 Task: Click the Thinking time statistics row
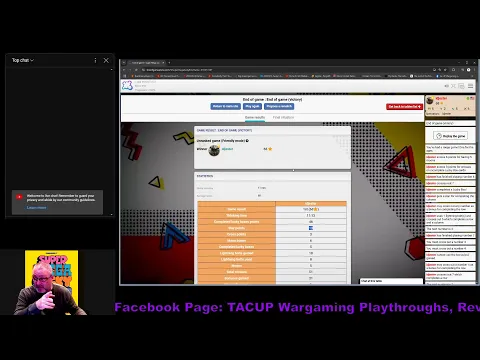pyautogui.click(x=272, y=216)
